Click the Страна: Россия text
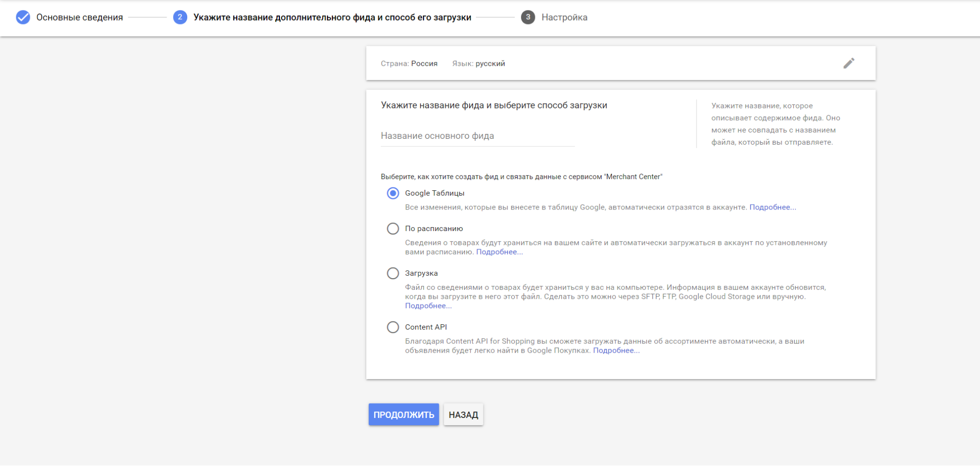Image resolution: width=980 pixels, height=466 pixels. (409, 64)
